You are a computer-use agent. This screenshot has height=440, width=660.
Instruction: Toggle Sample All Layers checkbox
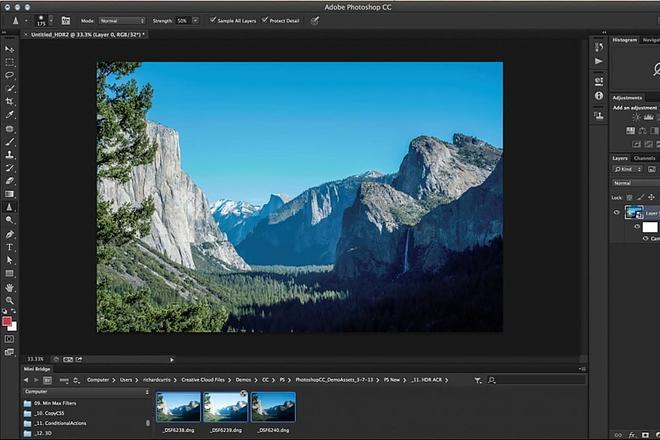(x=213, y=20)
